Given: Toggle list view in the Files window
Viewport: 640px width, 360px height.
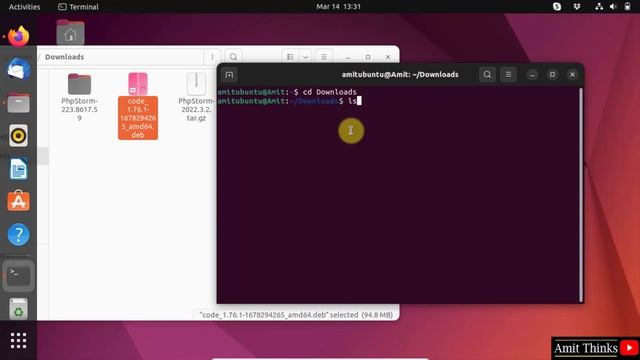Looking at the screenshot, I should (x=290, y=57).
